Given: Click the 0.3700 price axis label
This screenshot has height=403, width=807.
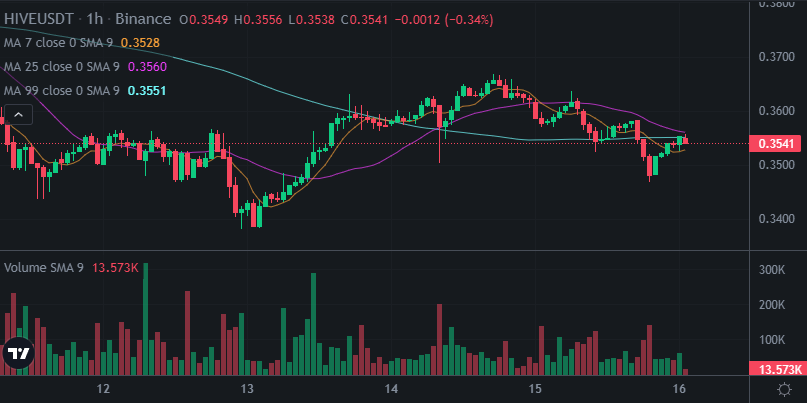Looking at the screenshot, I should click(776, 57).
